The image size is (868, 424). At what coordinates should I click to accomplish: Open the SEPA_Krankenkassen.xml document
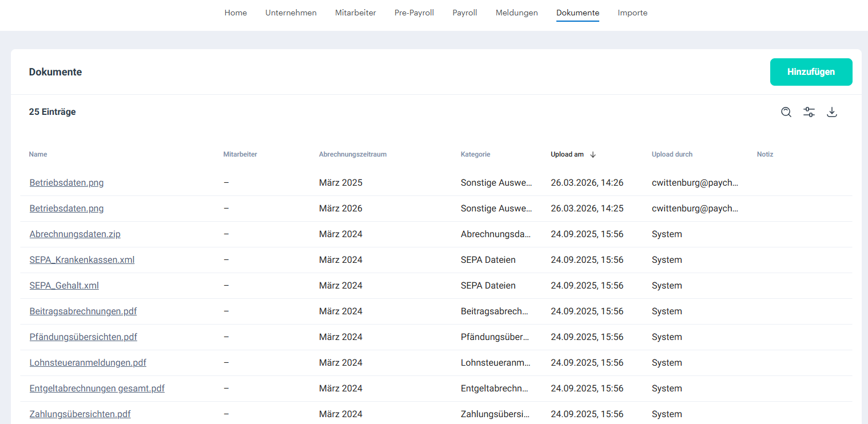pos(82,260)
